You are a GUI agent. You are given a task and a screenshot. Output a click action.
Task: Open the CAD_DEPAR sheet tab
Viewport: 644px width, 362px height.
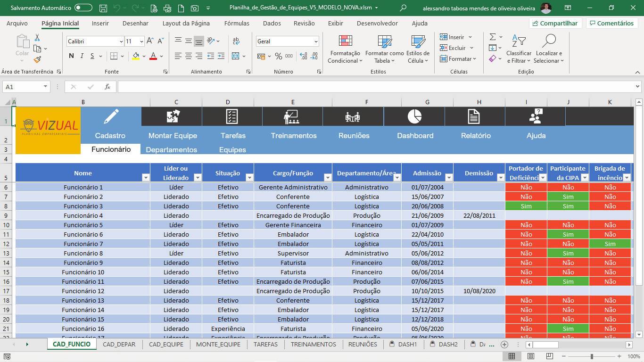(x=119, y=345)
